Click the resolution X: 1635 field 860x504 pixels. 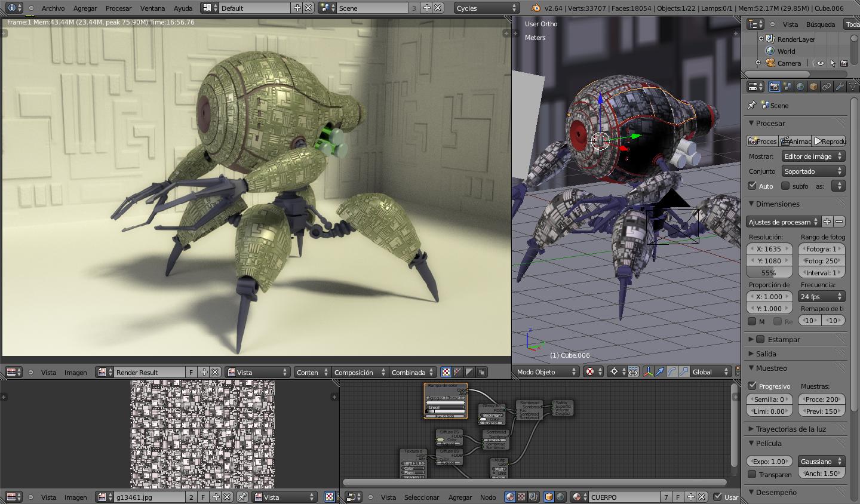click(769, 249)
